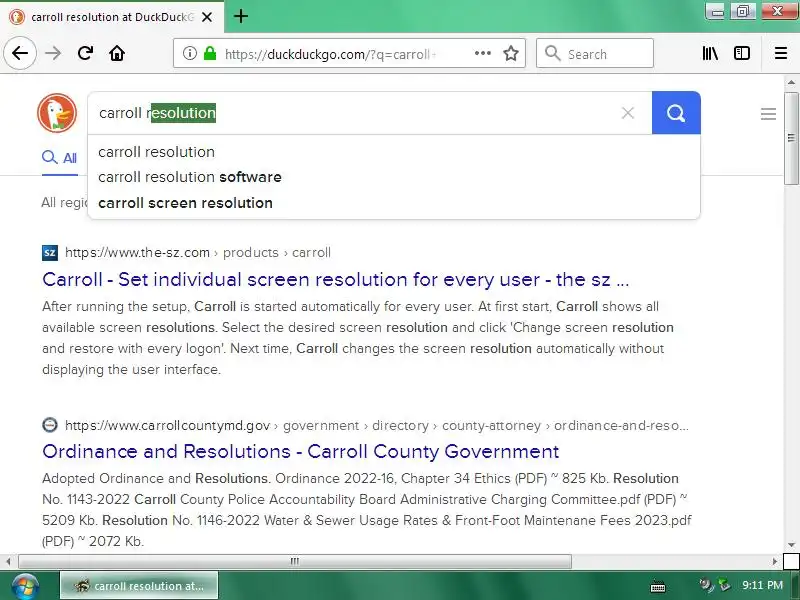The width and height of the screenshot is (800, 600).
Task: Choose suggestion 'carroll resolution software'
Action: [x=190, y=177]
